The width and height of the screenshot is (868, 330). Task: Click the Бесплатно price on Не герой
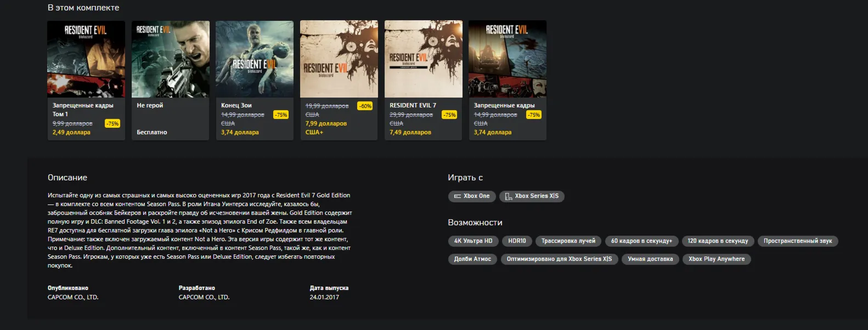[x=152, y=133]
